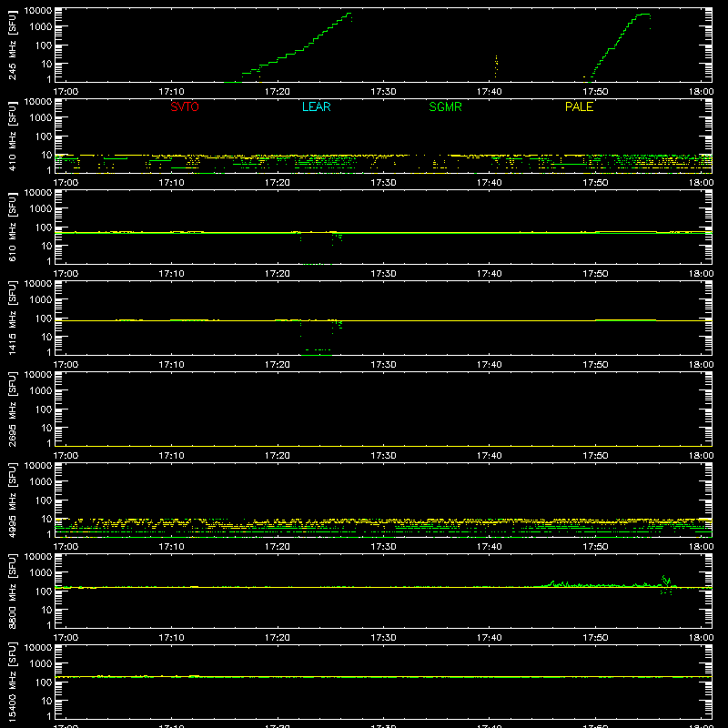Click the 100 y-axis label of the 15400 MHz plot
Image resolution: width=728 pixels, height=728 pixels.
(44, 682)
